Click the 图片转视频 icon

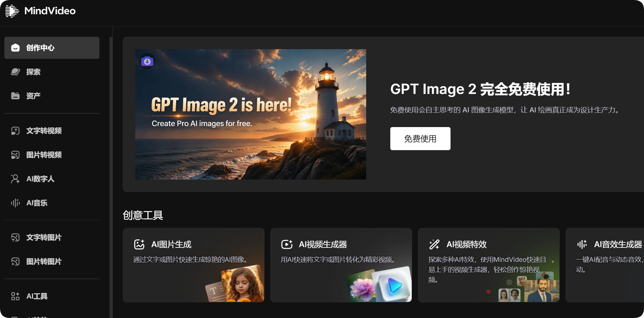pyautogui.click(x=15, y=155)
